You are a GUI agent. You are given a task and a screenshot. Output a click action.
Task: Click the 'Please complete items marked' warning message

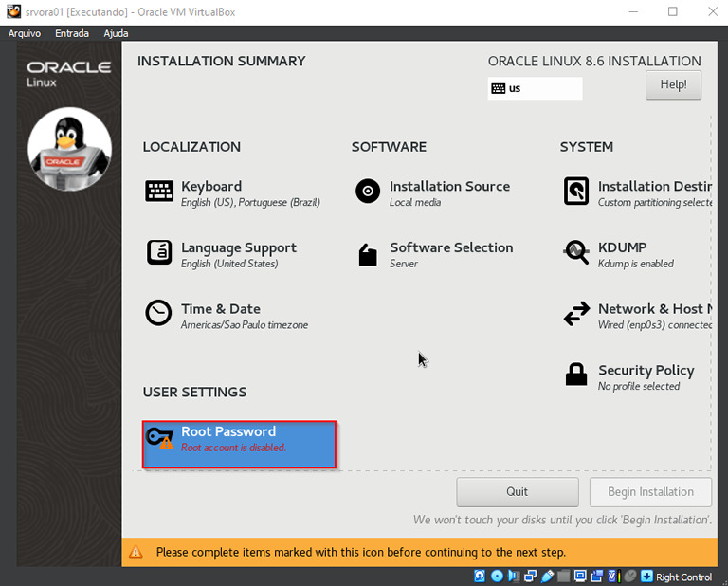tap(361, 552)
